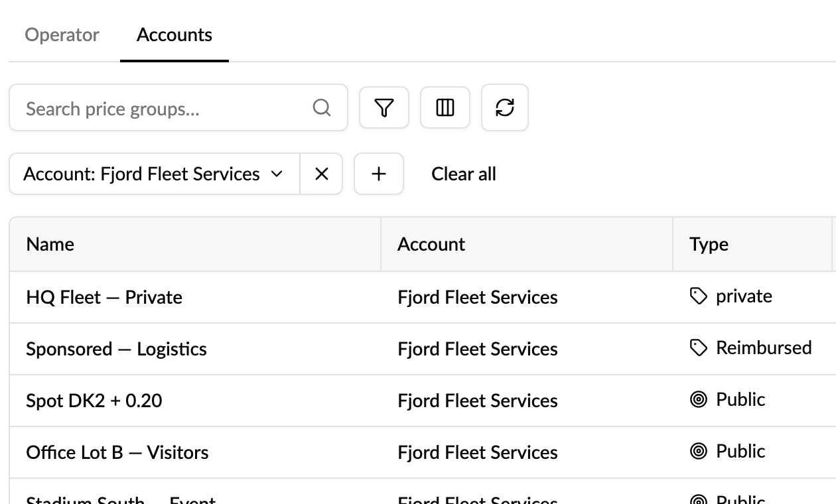Switch to the Operator tab
The image size is (836, 504).
click(62, 34)
